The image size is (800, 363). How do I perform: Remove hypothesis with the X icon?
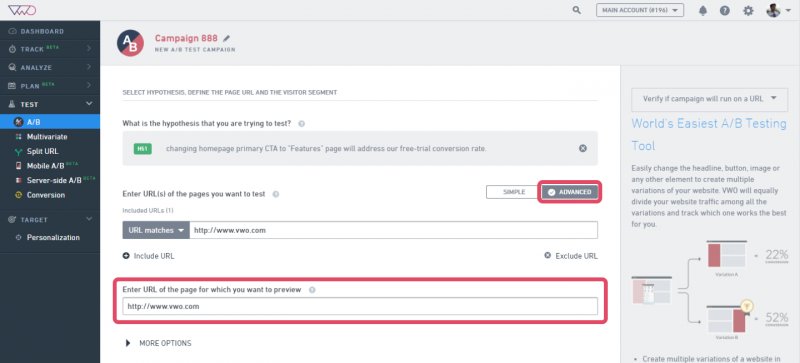coord(583,149)
